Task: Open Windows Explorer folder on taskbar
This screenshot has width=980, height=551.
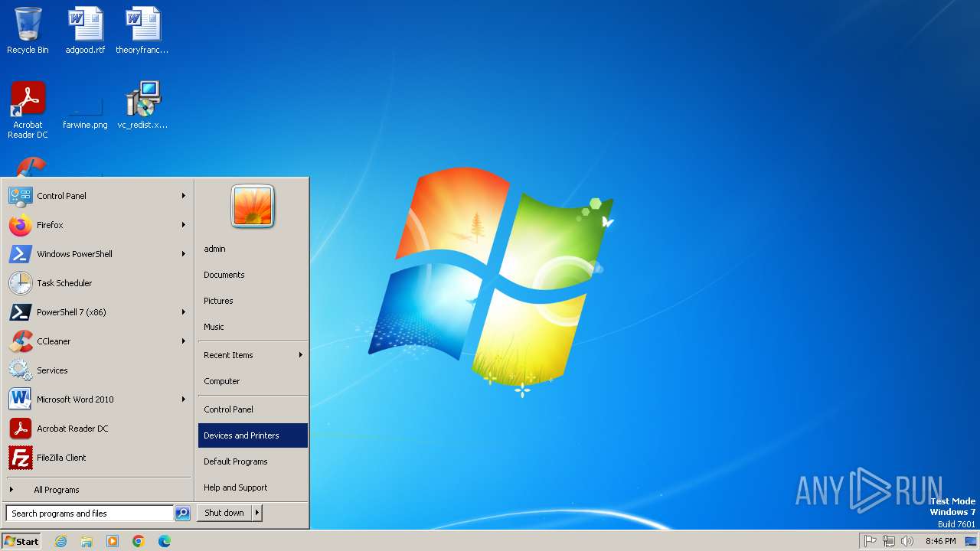Action: point(87,541)
